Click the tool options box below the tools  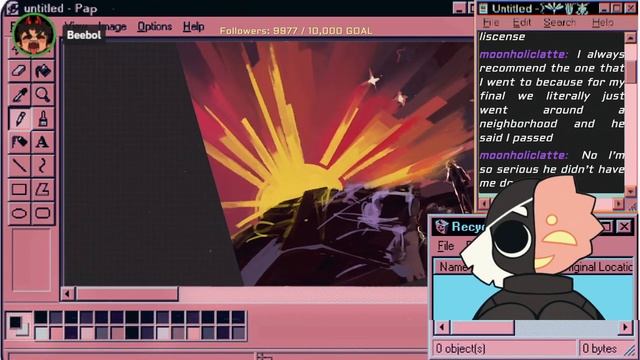point(31,260)
